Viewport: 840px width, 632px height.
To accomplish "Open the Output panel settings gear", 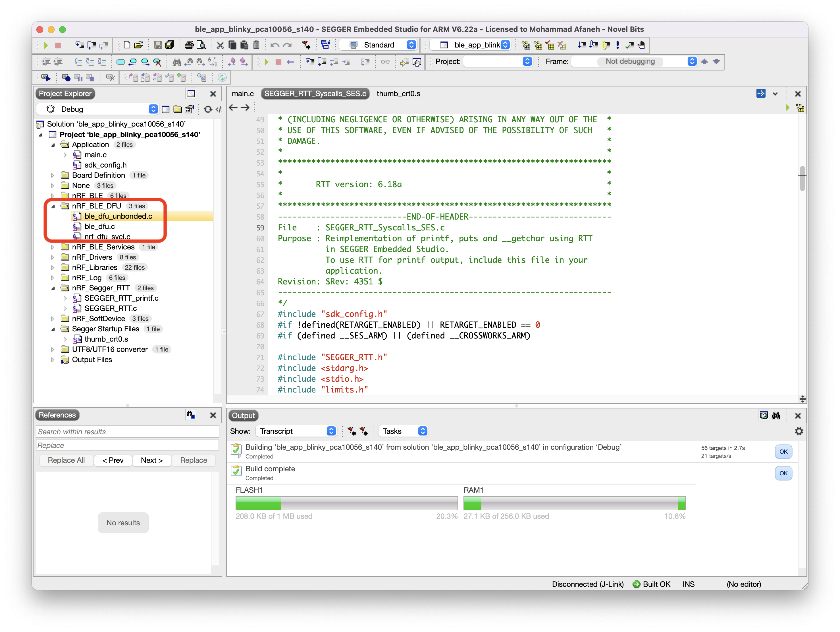I will click(799, 431).
